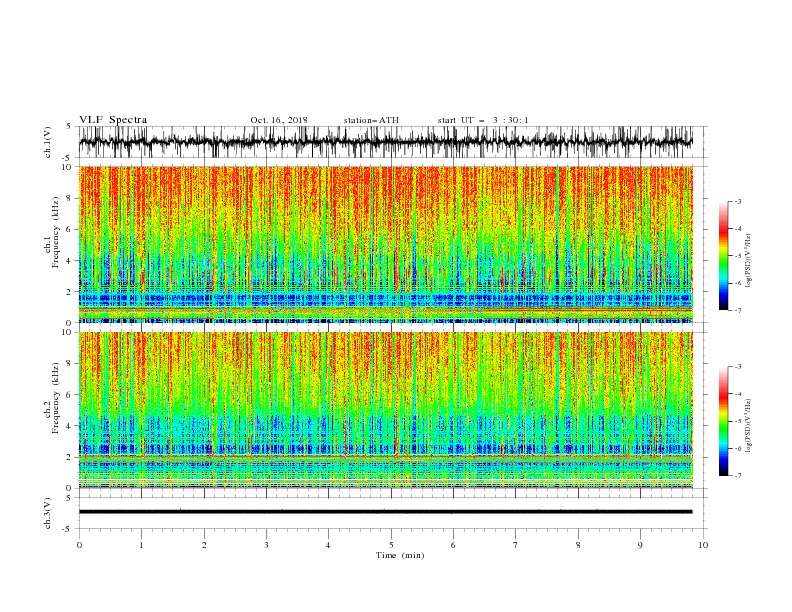This screenshot has height=612, width=792.
Task: Click the ch.1 "Frequency (kHz)" axis label
Action: 56,230
